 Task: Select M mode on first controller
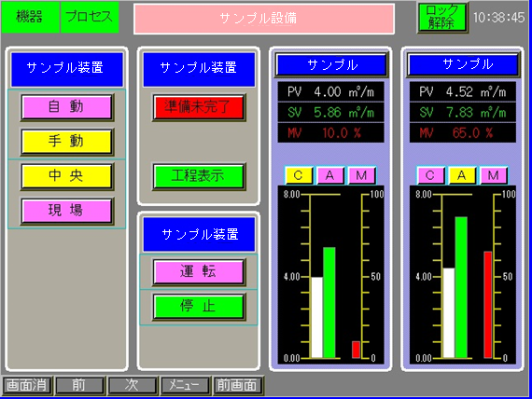click(x=362, y=175)
